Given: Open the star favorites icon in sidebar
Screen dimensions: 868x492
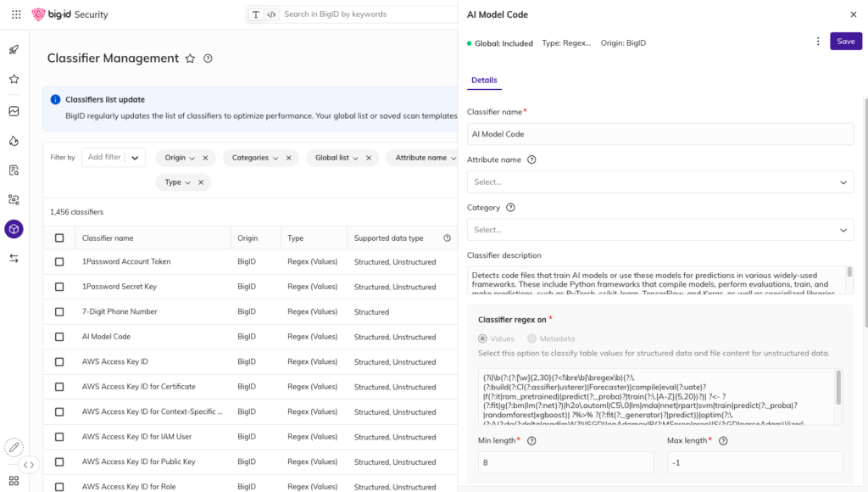Looking at the screenshot, I should [x=14, y=79].
